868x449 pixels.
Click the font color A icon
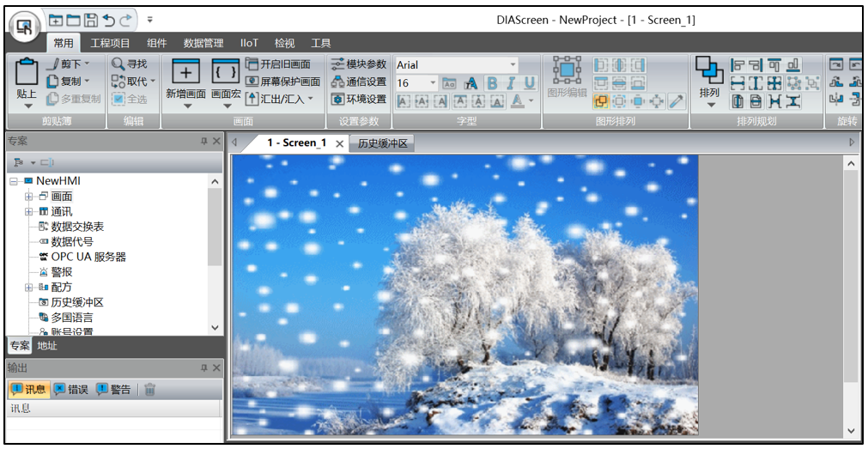(x=517, y=101)
